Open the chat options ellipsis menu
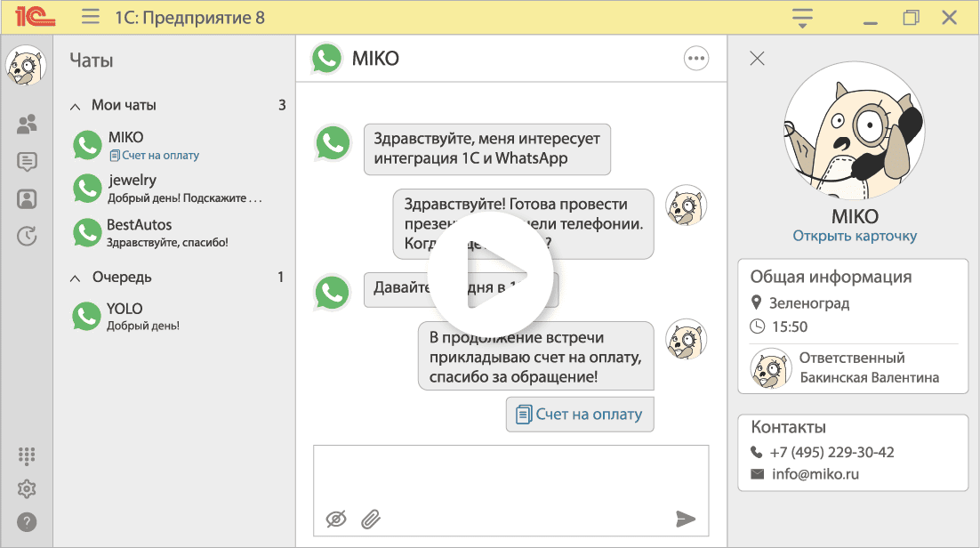The height and width of the screenshot is (548, 980). (696, 58)
